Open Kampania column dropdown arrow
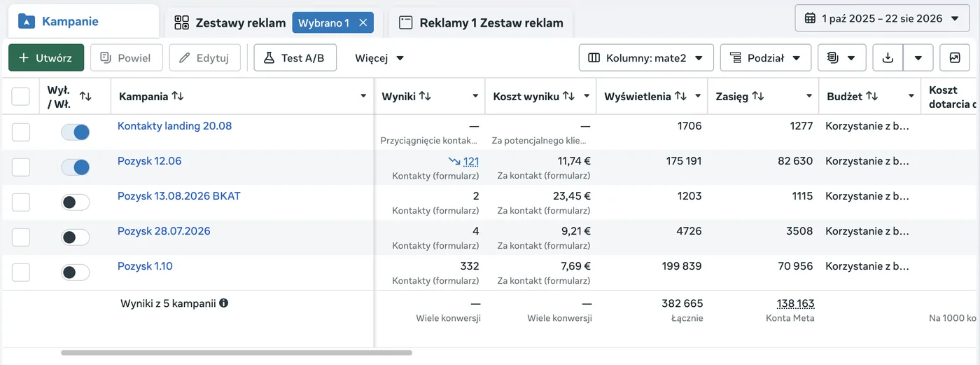The height and width of the screenshot is (365, 980). (363, 96)
